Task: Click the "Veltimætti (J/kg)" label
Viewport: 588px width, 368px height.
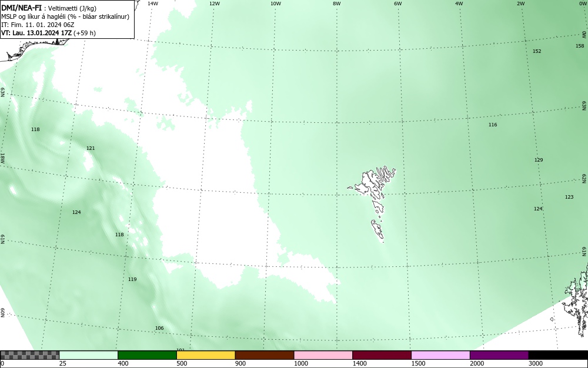Action: (72, 9)
